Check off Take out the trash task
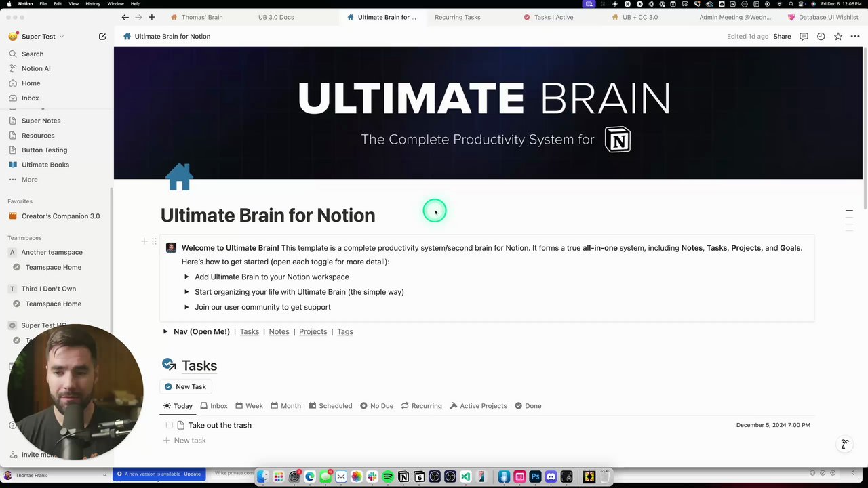 170,425
